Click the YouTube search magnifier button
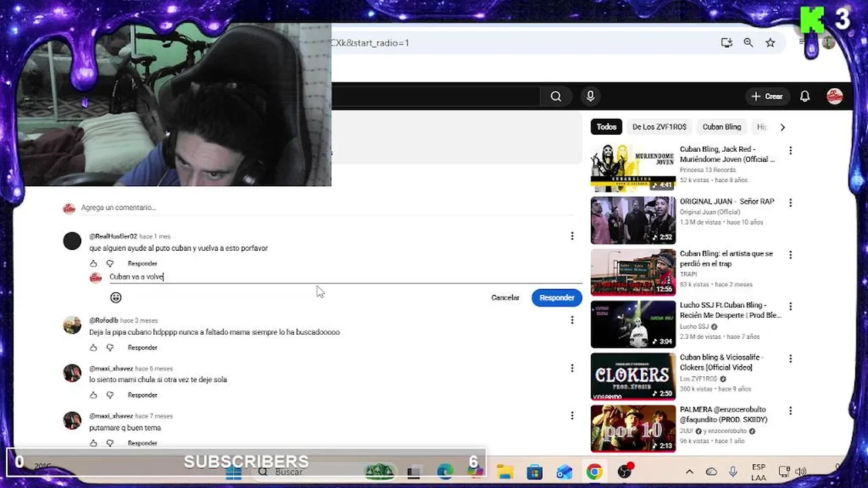This screenshot has width=868, height=488. click(x=555, y=96)
